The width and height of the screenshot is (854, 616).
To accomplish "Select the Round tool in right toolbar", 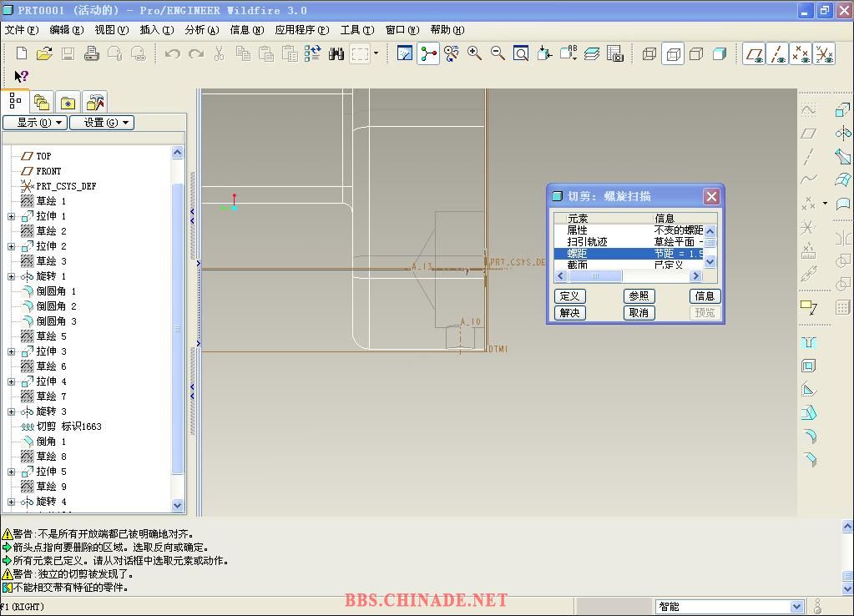I will [x=810, y=436].
